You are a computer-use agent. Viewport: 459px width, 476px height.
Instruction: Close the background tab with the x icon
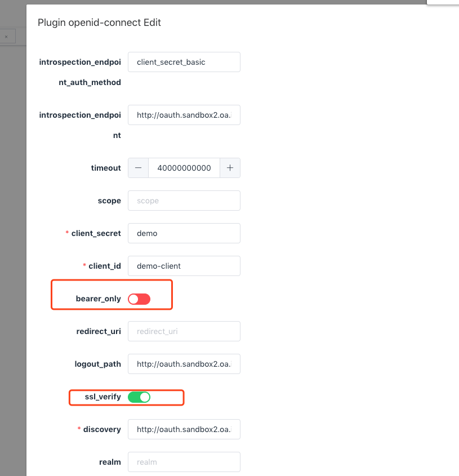[7, 36]
